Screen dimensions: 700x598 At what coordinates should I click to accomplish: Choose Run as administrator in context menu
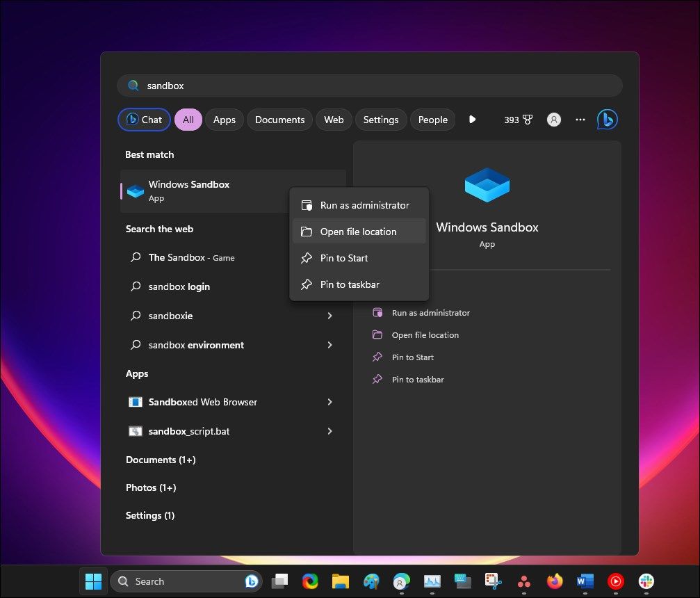364,205
